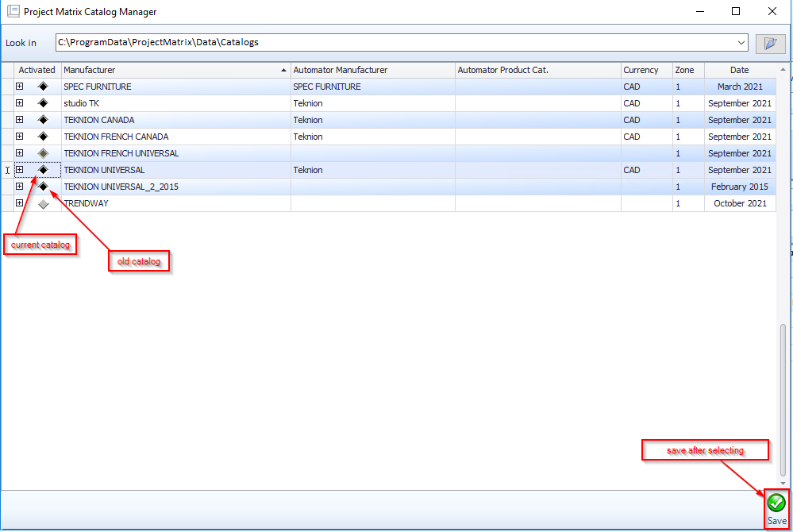Click the Automator Manufacturer column header
This screenshot has height=532, width=793.
(x=371, y=70)
